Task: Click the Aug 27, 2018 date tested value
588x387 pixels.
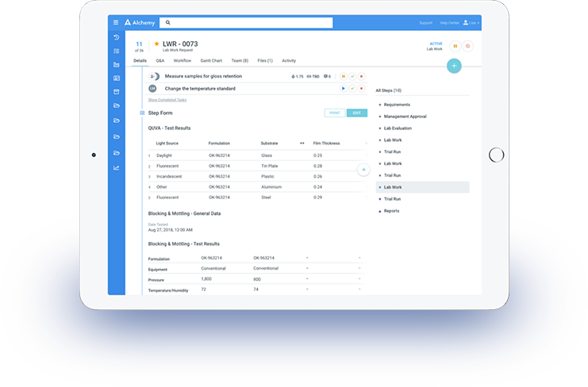Action: click(x=171, y=230)
